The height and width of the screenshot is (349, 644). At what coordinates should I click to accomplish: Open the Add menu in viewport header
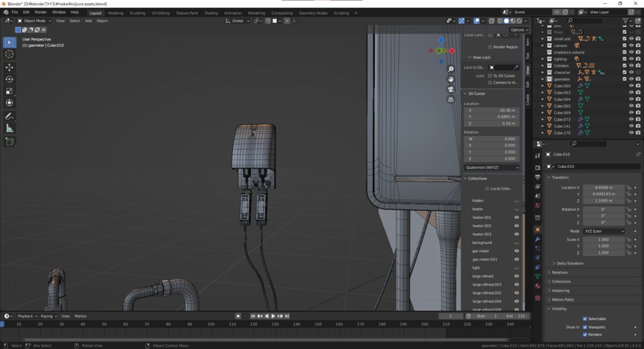coord(88,21)
